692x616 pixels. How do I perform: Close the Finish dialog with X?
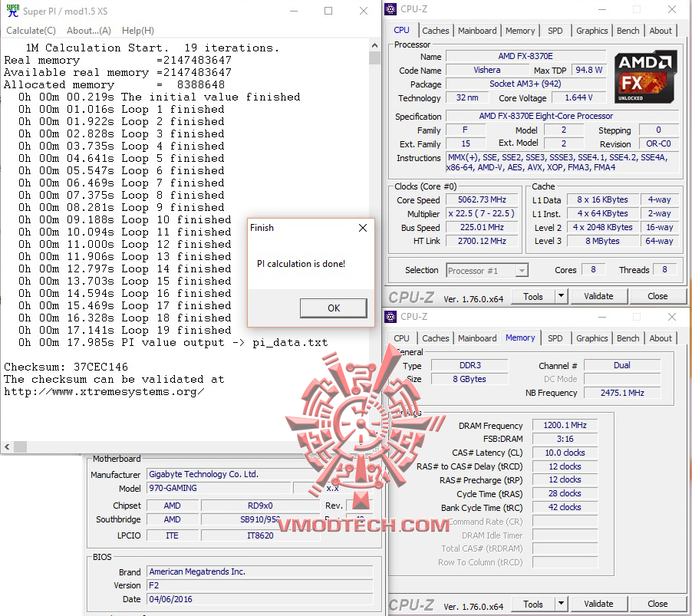363,228
